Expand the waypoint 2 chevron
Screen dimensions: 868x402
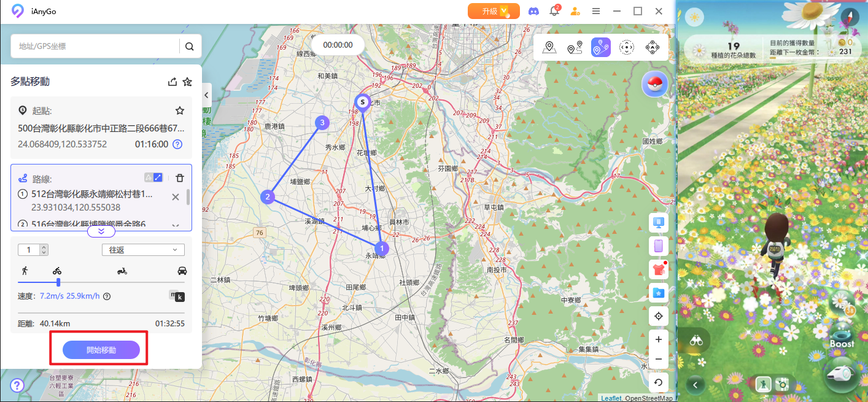click(x=176, y=225)
